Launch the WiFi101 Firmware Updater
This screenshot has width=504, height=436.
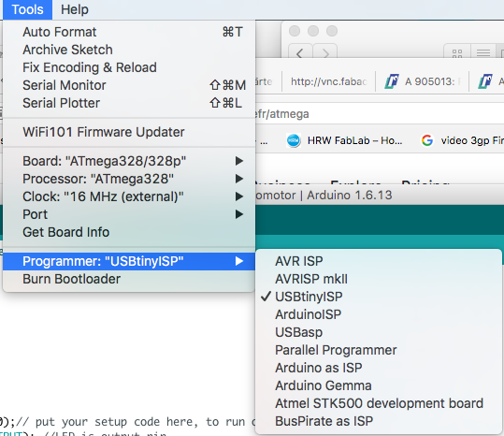(x=129, y=132)
